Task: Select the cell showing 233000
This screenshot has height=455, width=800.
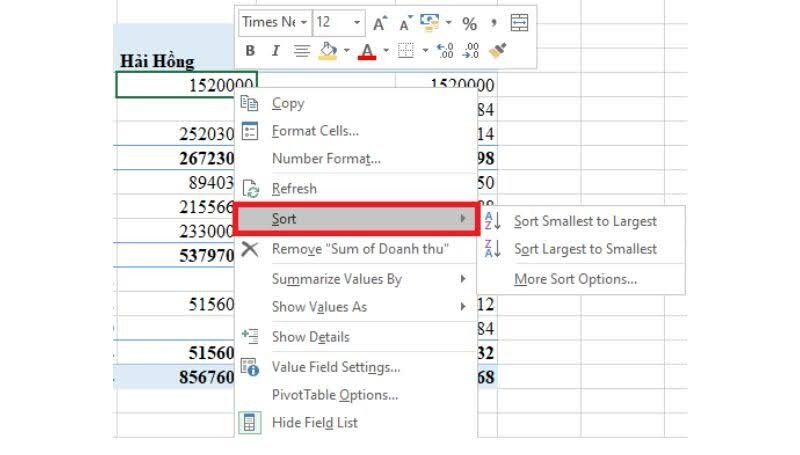Action: click(x=175, y=231)
